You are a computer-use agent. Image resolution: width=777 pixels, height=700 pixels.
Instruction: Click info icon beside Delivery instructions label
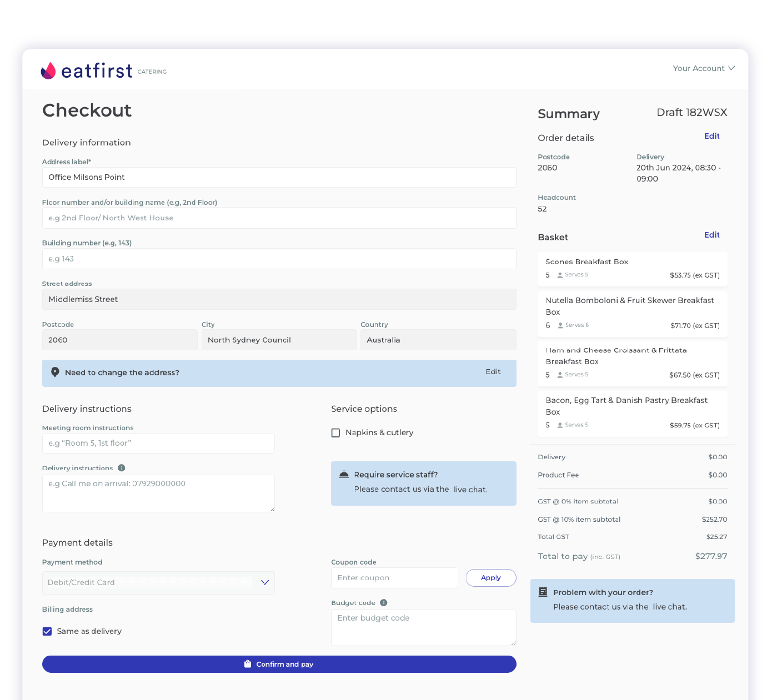(x=122, y=468)
